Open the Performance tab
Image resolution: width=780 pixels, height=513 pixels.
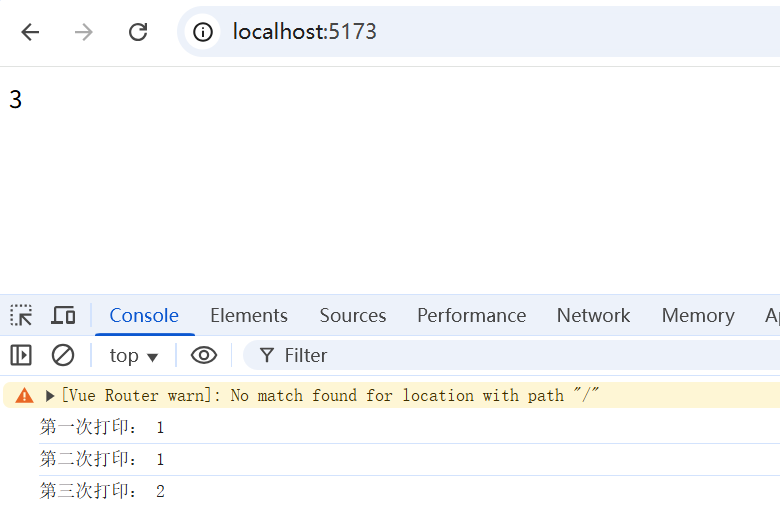[x=472, y=315]
